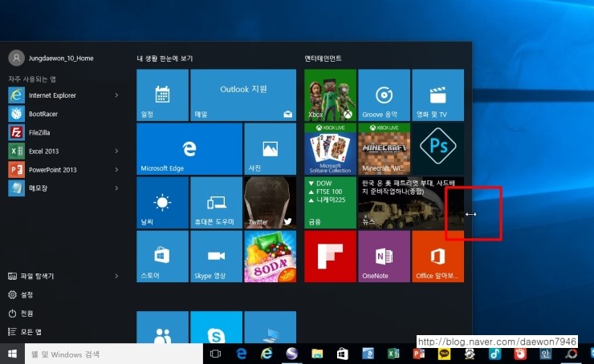Launch the Minecraft tile
The image size is (594, 364).
384,149
